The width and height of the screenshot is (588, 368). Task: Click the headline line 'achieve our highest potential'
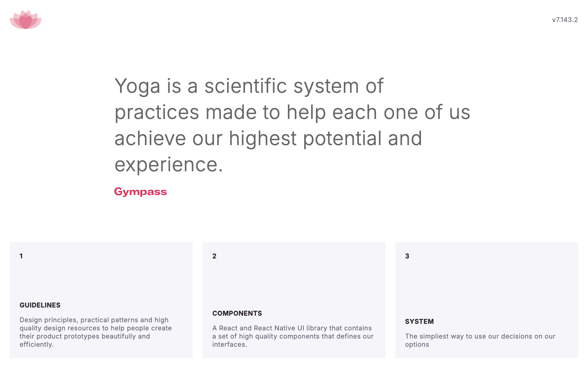[x=268, y=139]
